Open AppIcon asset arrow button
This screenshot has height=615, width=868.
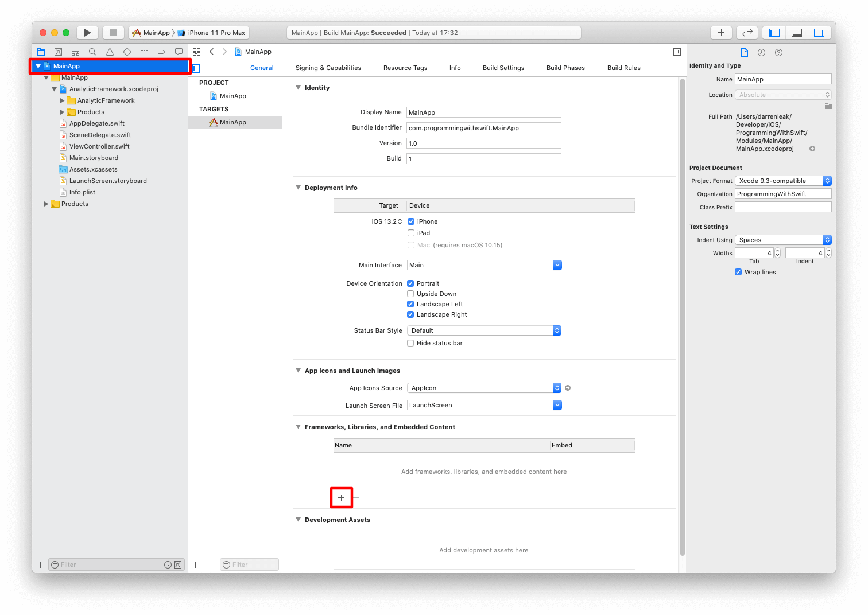(568, 388)
